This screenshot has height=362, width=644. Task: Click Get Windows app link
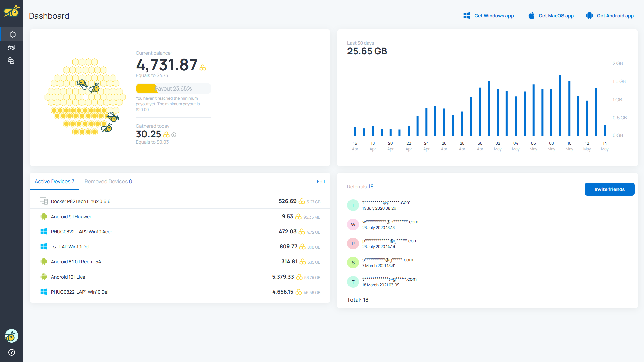[x=488, y=16]
